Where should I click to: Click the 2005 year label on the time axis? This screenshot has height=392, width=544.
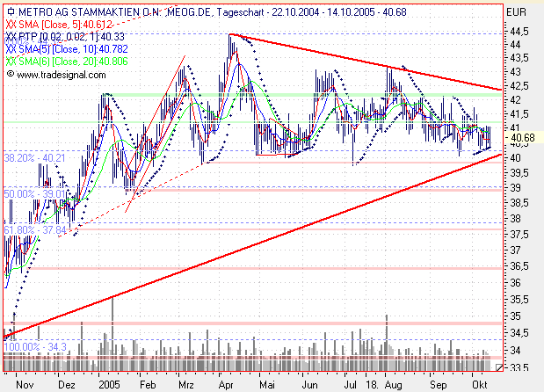(109, 385)
